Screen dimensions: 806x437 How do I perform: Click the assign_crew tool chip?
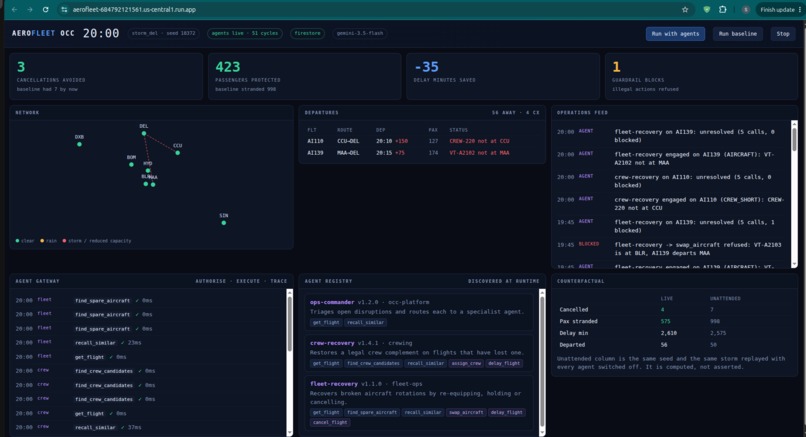[466, 363]
